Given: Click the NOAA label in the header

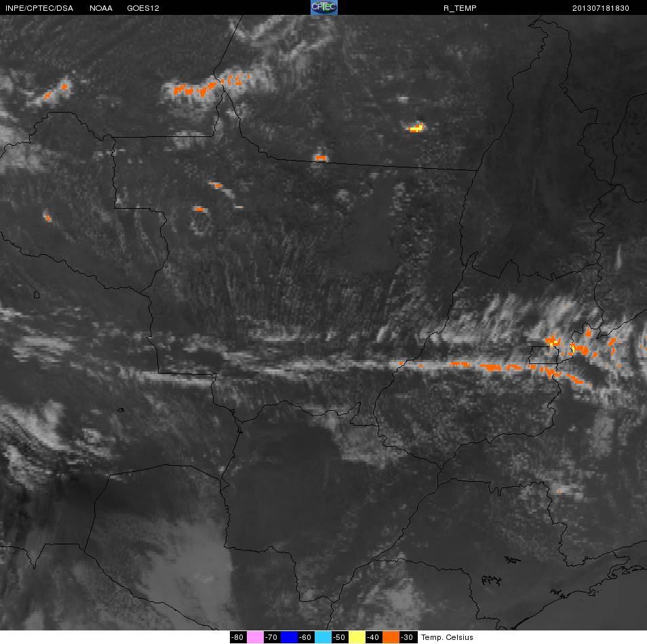Looking at the screenshot, I should pyautogui.click(x=100, y=8).
